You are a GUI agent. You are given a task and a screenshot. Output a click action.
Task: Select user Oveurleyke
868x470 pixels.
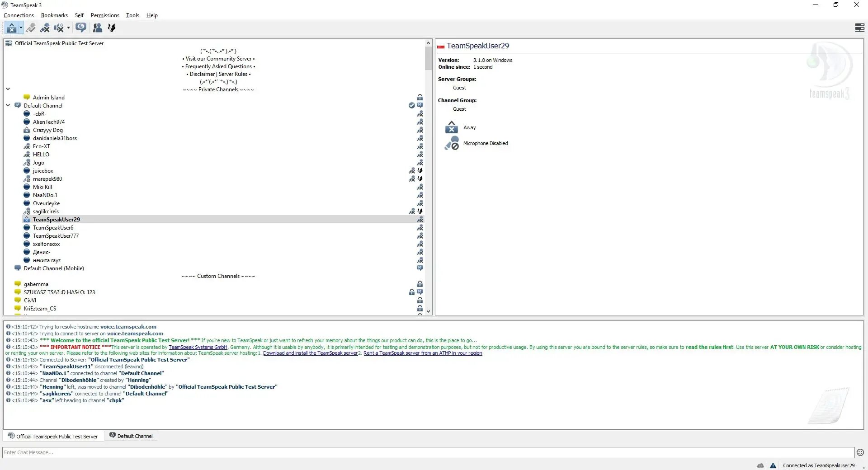pyautogui.click(x=46, y=203)
